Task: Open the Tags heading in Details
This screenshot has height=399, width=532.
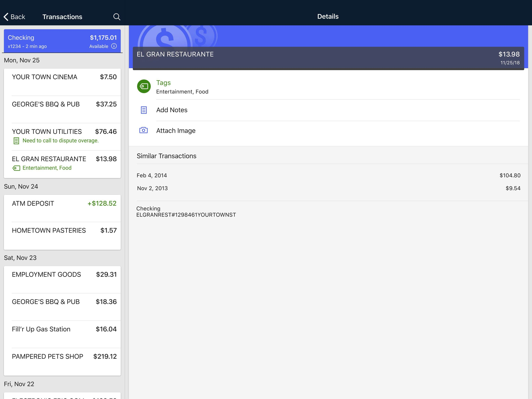Action: (x=163, y=83)
